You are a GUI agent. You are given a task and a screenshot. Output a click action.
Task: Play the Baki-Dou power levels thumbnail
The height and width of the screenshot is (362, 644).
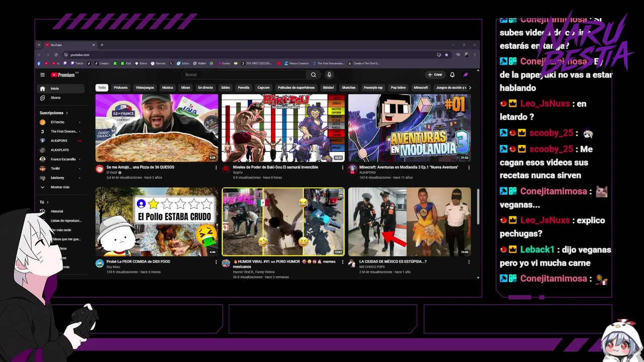283,128
